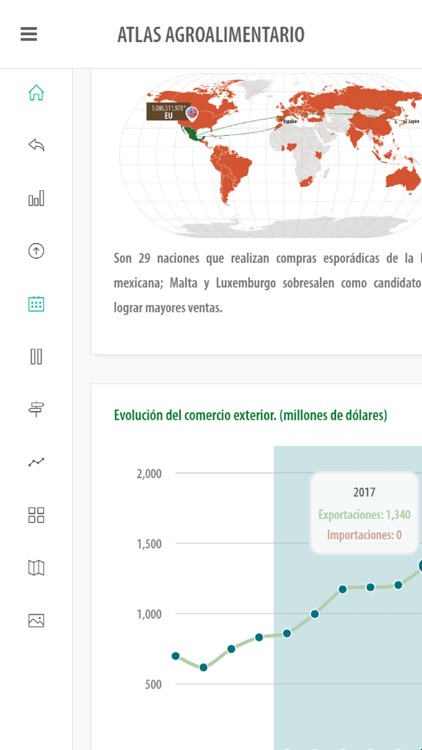This screenshot has height=750, width=422.
Task: Click the 'Son 29 naciones' paragraph text
Action: tap(267, 283)
